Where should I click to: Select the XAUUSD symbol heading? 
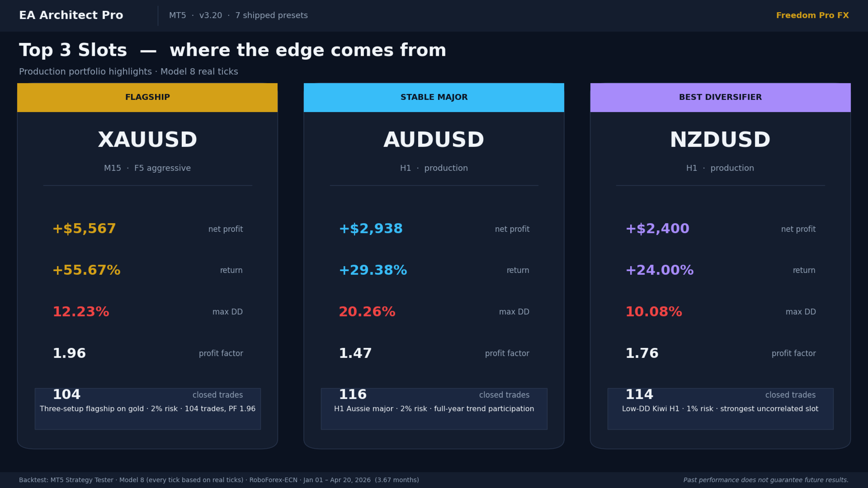(147, 140)
